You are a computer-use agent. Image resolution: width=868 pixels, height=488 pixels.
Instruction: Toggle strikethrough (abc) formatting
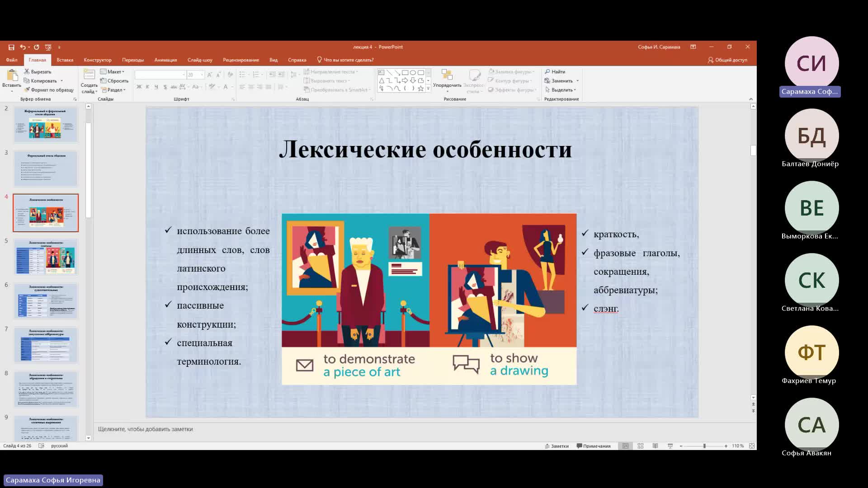click(x=174, y=87)
